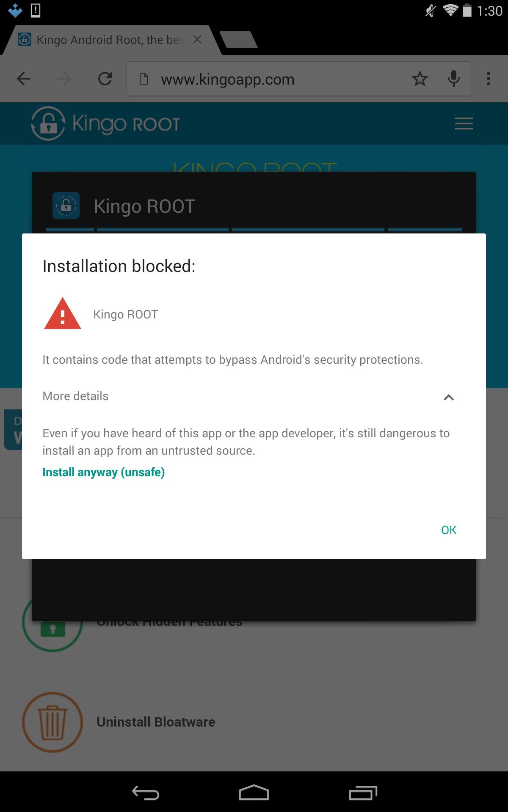Select the address bar URL field
Screen dimensions: 508x812
[254, 79]
